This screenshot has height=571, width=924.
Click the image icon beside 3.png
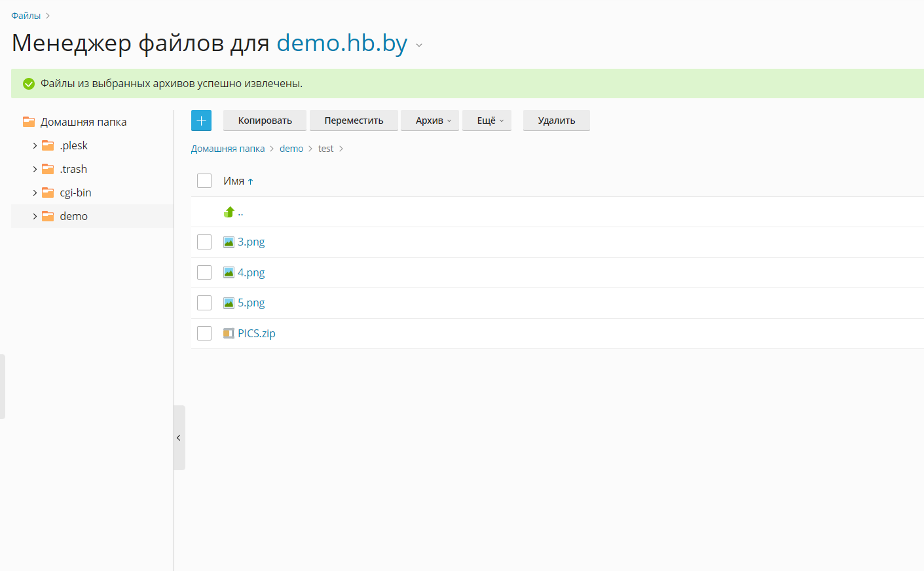pyautogui.click(x=229, y=242)
